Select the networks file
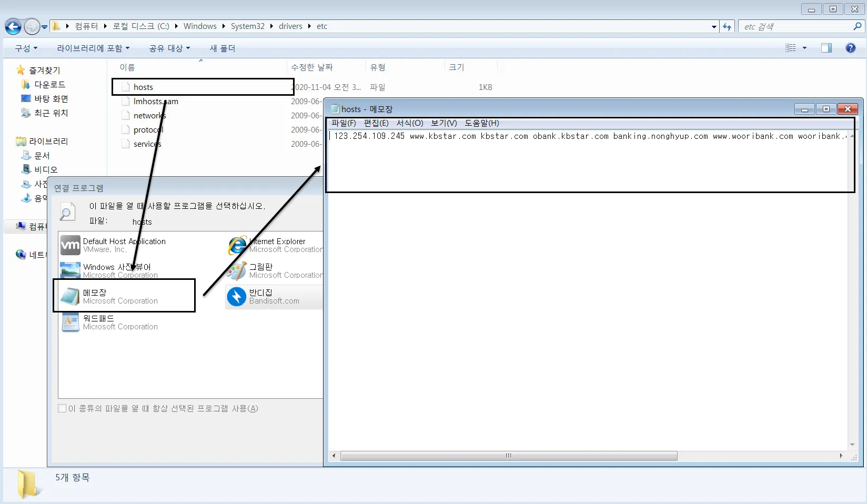 click(149, 115)
